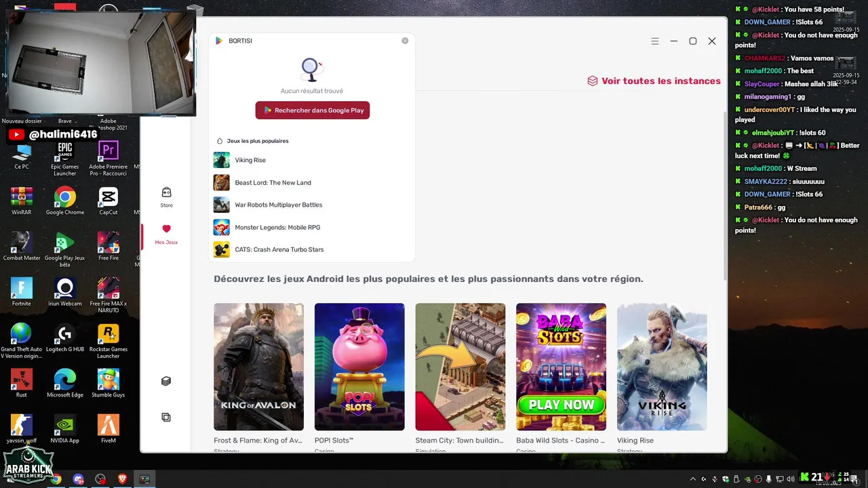Select the NVIDIA App desktop icon
The height and width of the screenshot is (488, 868).
65,429
